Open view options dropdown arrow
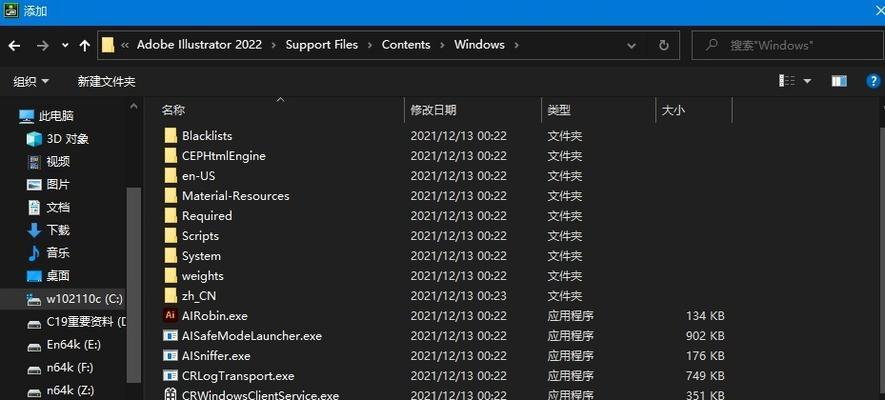The width and height of the screenshot is (885, 400). (807, 81)
